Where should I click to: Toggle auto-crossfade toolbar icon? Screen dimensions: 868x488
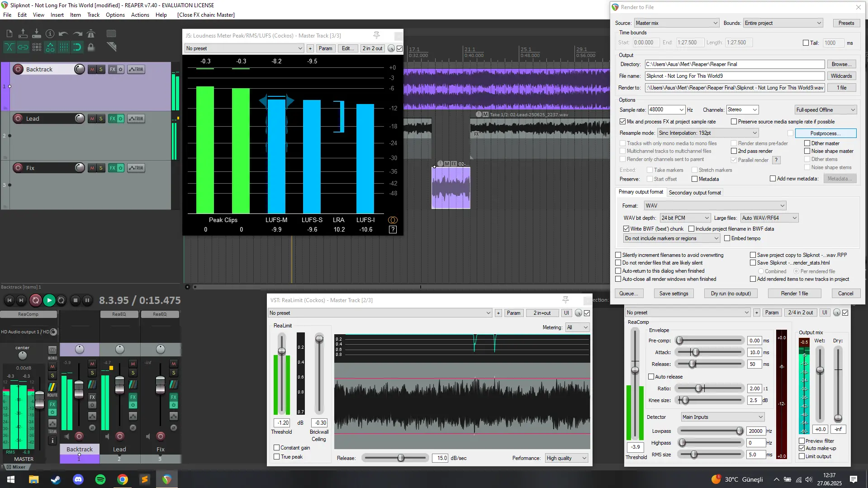click(9, 47)
